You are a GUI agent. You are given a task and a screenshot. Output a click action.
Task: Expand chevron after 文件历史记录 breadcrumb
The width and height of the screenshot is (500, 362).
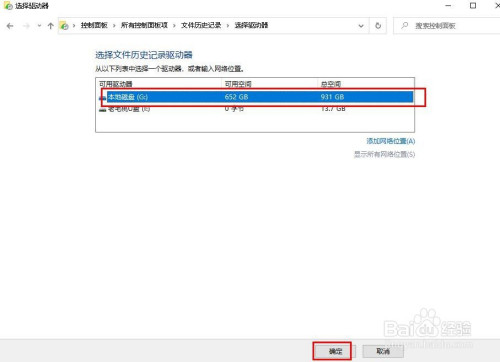(228, 26)
